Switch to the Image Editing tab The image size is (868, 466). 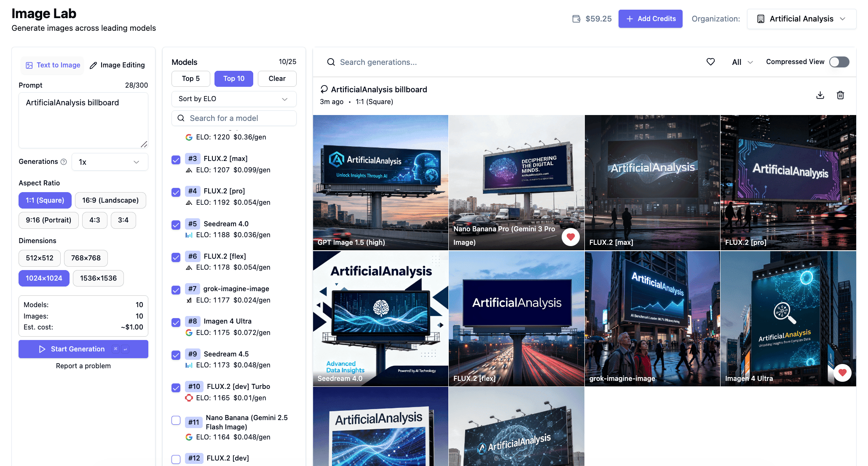pos(117,65)
